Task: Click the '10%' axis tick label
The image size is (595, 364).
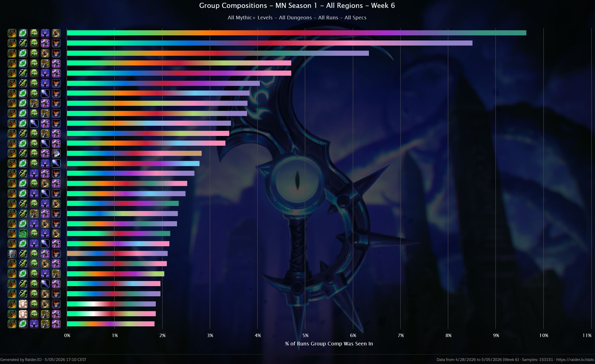Action: click(x=544, y=335)
